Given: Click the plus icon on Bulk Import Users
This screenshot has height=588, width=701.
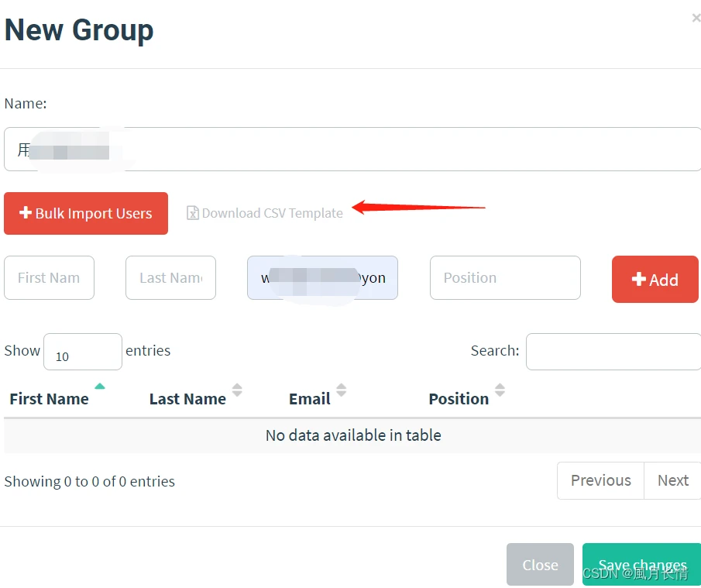Looking at the screenshot, I should [26, 212].
